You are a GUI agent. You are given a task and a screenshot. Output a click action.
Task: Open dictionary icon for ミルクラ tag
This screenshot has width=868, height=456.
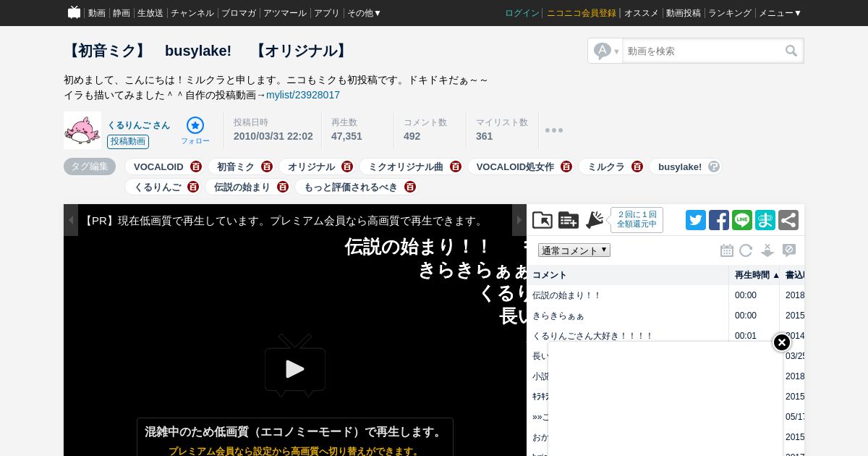point(637,166)
